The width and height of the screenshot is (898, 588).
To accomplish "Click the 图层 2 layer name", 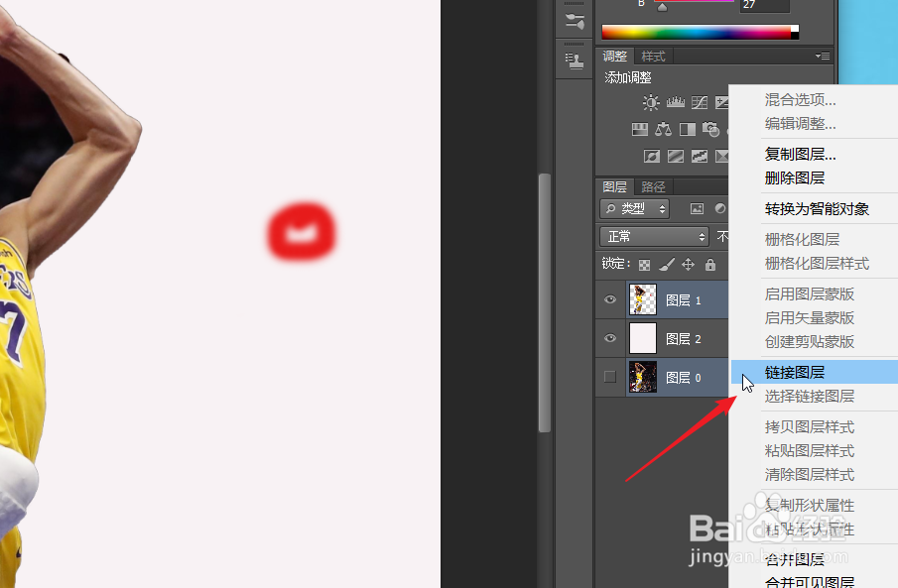I will tap(684, 339).
